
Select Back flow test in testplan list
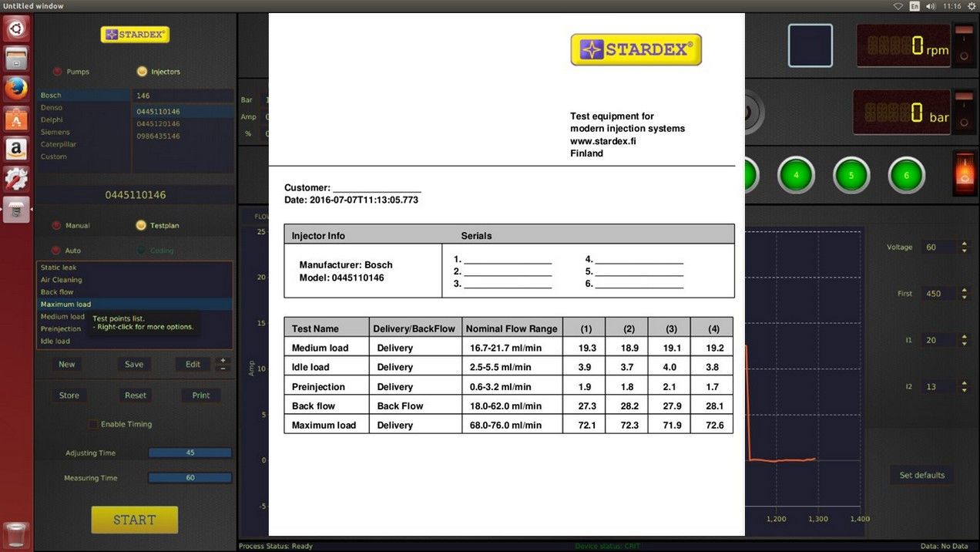point(134,292)
